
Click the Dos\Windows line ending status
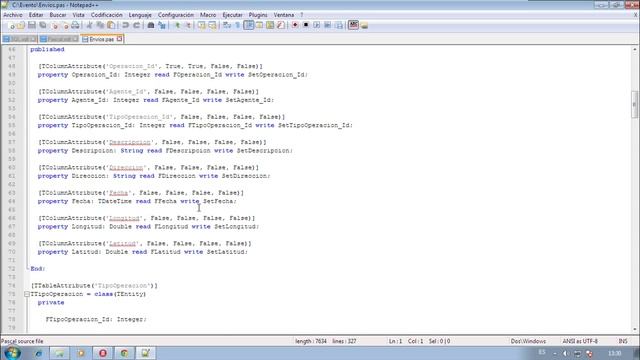pyautogui.click(x=528, y=341)
